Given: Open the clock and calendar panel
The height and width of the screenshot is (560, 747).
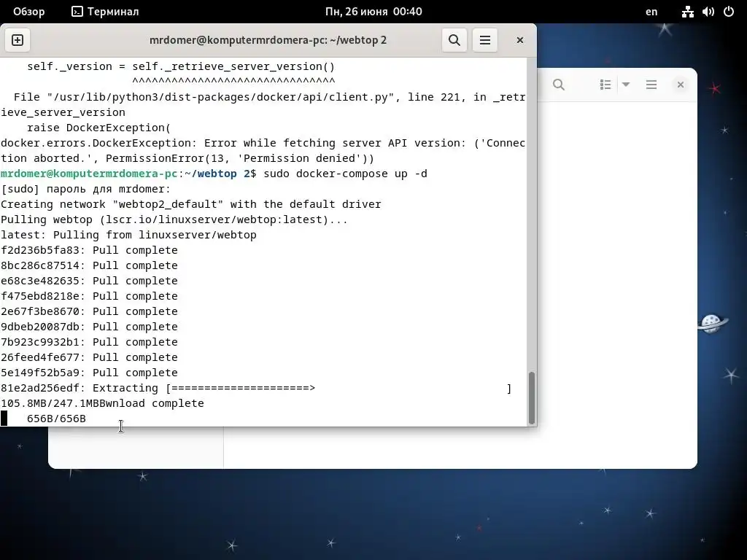Looking at the screenshot, I should pyautogui.click(x=373, y=12).
